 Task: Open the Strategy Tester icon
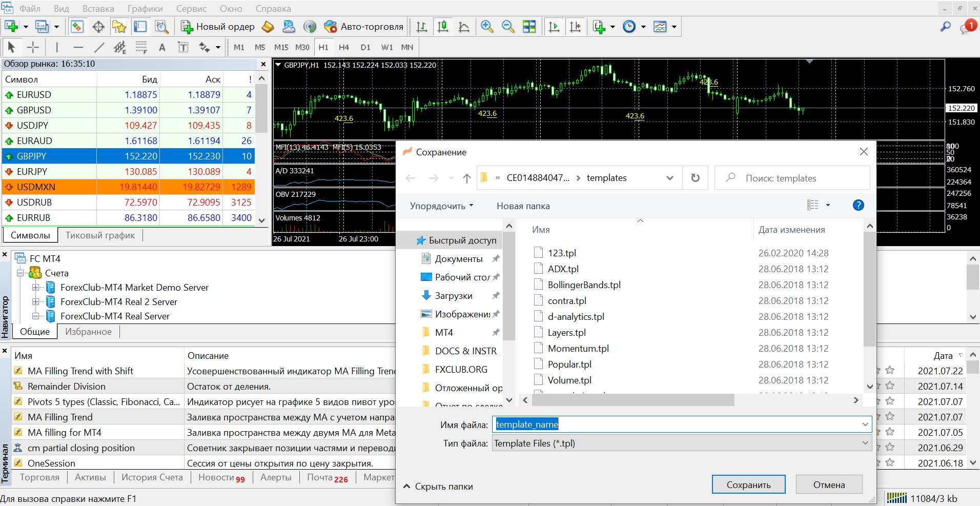click(161, 27)
